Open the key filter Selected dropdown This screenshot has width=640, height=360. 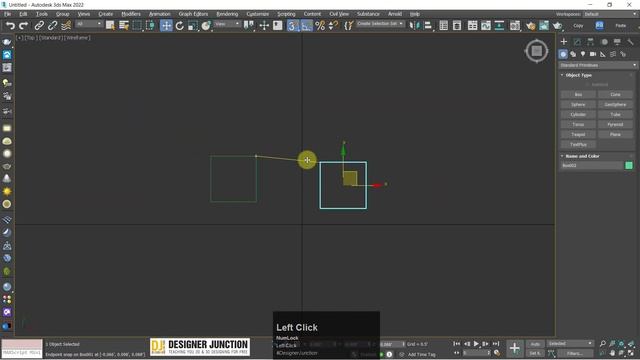[x=570, y=344]
